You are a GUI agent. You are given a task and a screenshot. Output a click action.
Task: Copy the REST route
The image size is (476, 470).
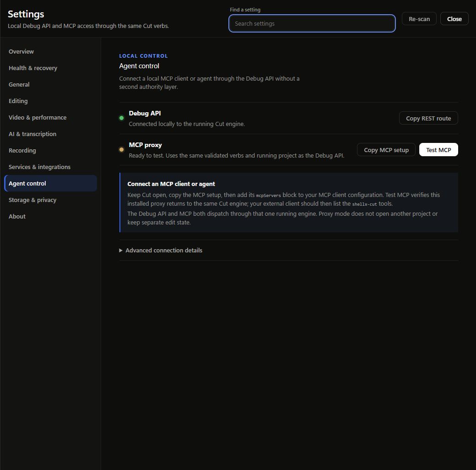pos(428,118)
